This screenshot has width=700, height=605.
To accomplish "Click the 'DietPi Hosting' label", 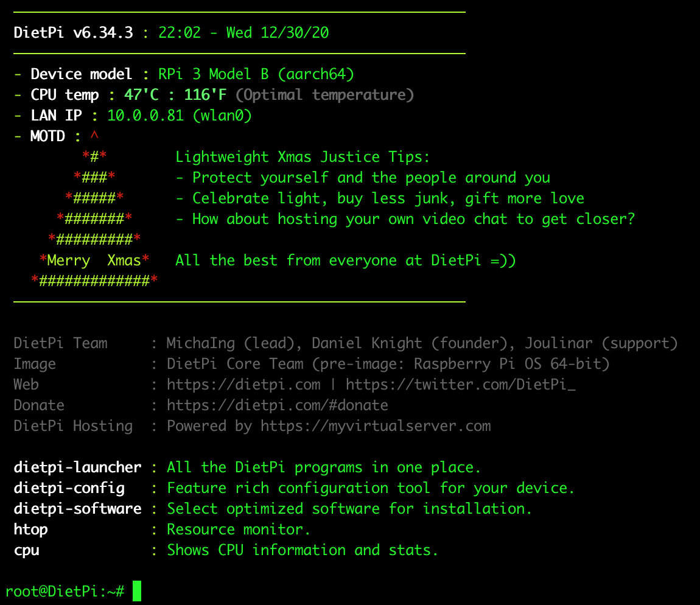I will click(73, 426).
